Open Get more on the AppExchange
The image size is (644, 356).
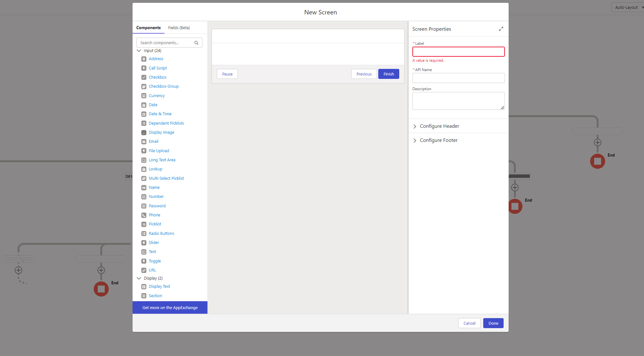point(170,307)
